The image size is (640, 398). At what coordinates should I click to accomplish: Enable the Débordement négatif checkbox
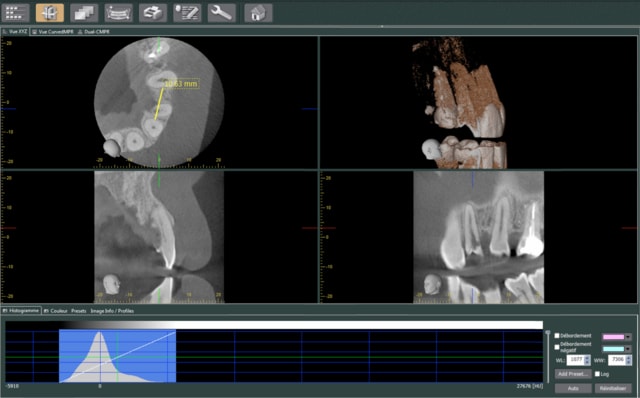point(557,347)
